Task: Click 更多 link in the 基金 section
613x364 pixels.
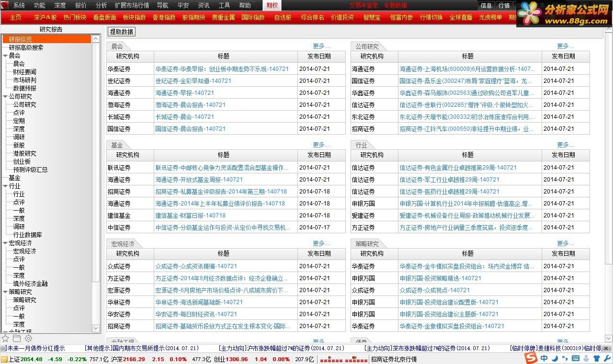Action: coord(321,145)
